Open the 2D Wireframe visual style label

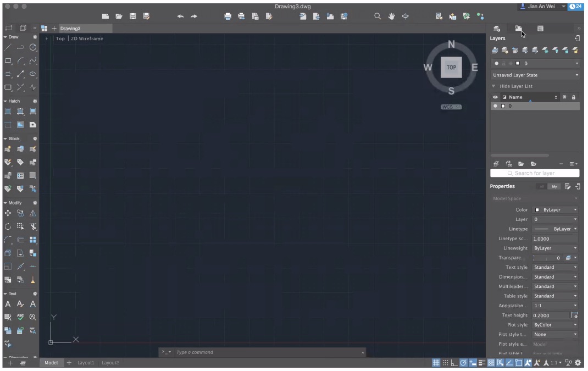coord(87,38)
